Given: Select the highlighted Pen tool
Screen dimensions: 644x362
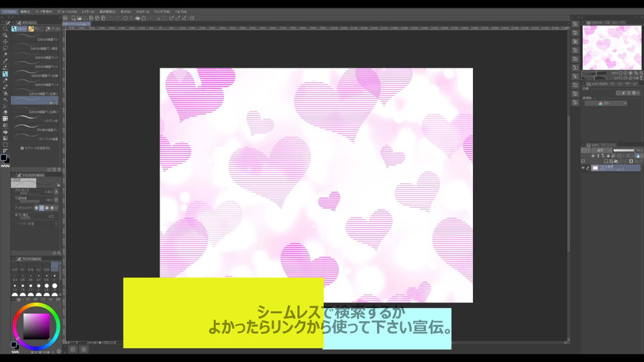Looking at the screenshot, I should (5, 74).
